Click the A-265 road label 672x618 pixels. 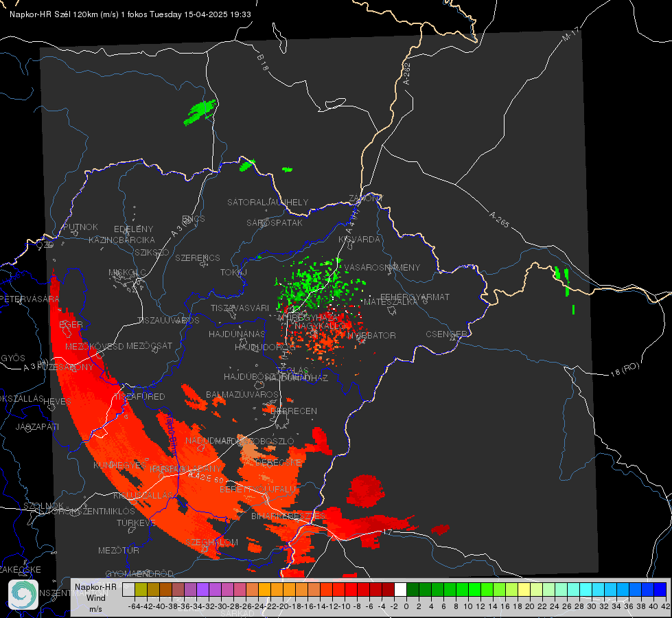[499, 219]
